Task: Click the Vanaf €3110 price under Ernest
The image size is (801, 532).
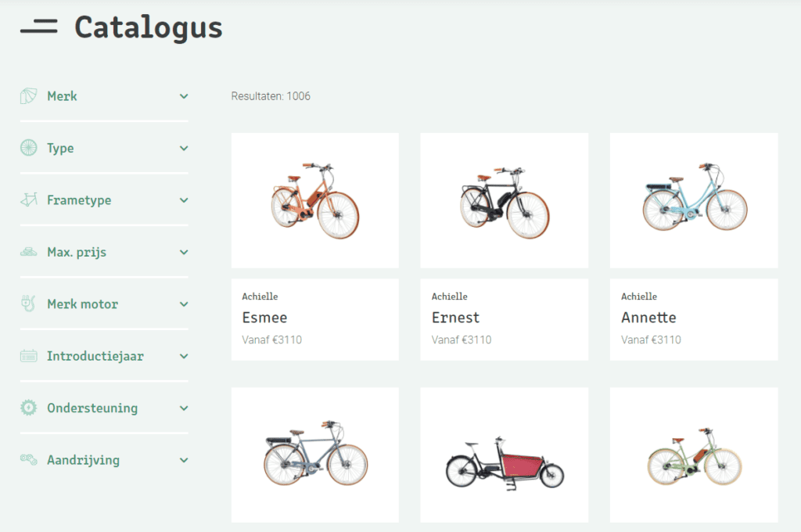Action: click(462, 340)
